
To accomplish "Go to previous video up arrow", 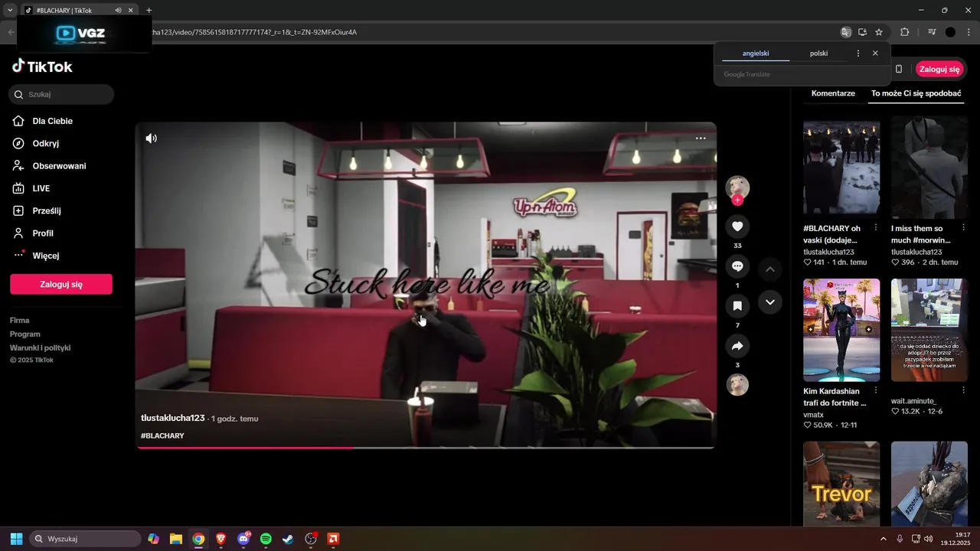I will pos(770,269).
